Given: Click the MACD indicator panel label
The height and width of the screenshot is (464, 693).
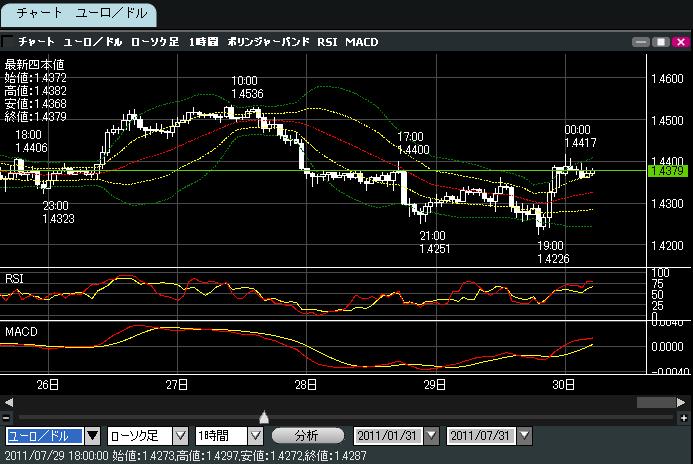Looking at the screenshot, I should point(20,329).
